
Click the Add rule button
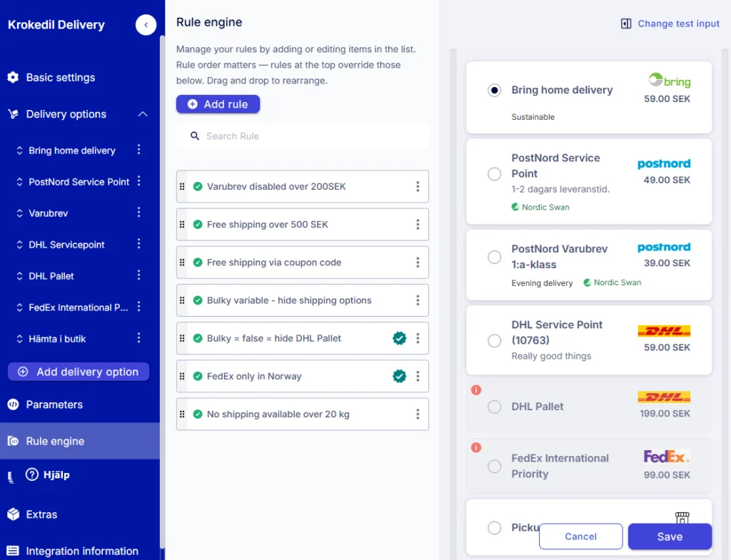(x=218, y=103)
